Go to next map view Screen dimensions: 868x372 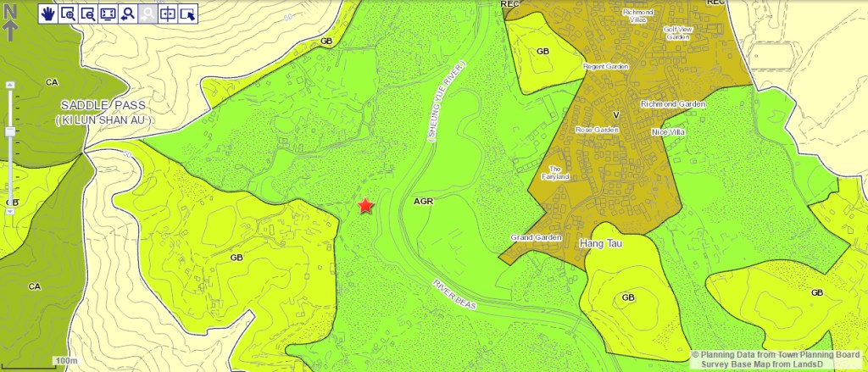(147, 14)
